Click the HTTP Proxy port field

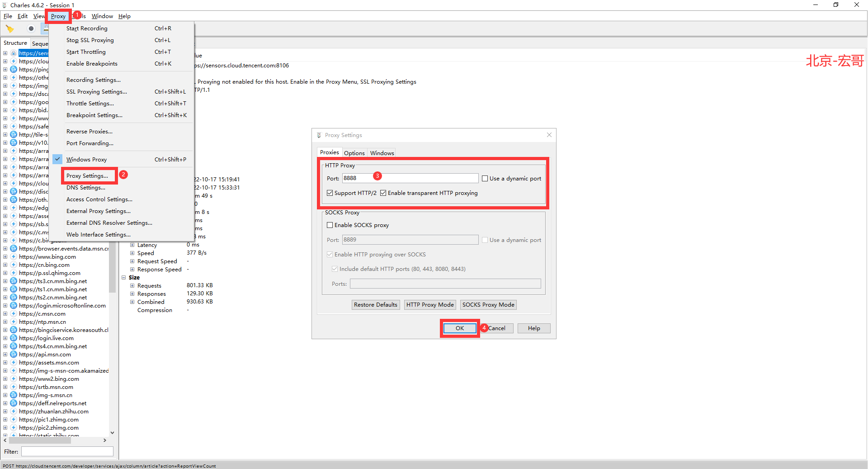point(410,178)
